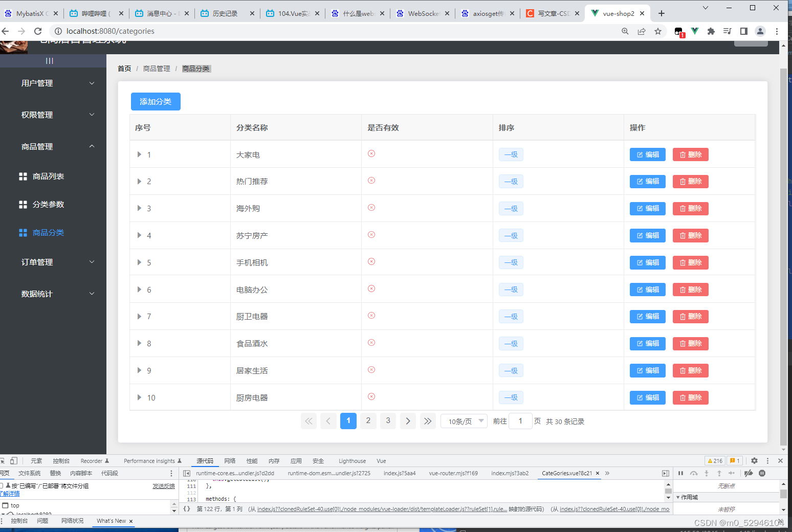Click the address bar URL

(111, 31)
